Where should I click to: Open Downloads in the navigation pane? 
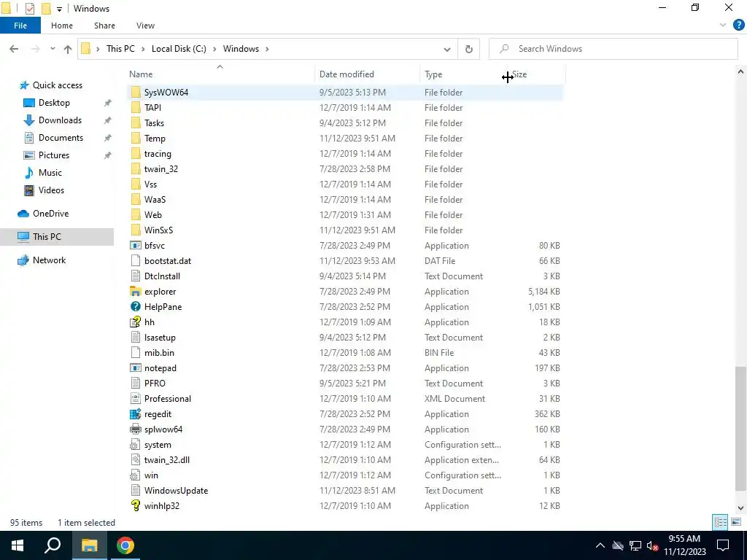(x=60, y=120)
